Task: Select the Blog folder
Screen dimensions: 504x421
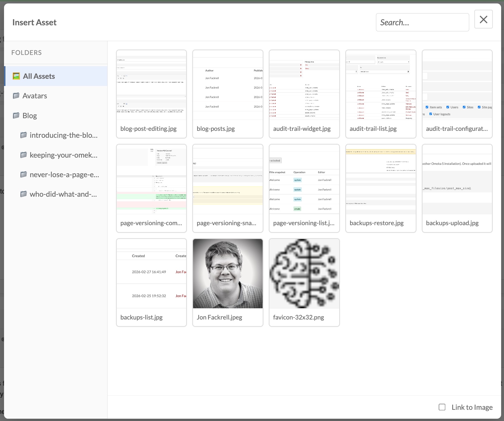Action: coord(29,115)
